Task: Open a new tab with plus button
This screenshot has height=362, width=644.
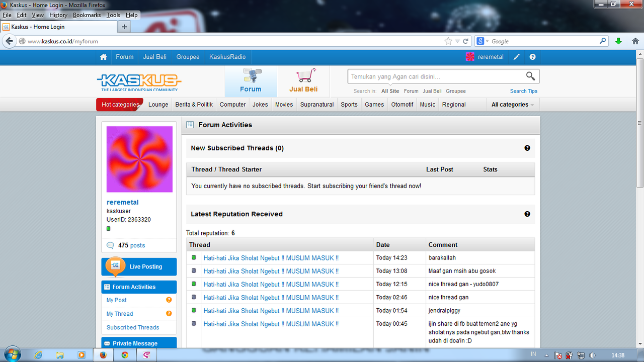Action: [124, 27]
